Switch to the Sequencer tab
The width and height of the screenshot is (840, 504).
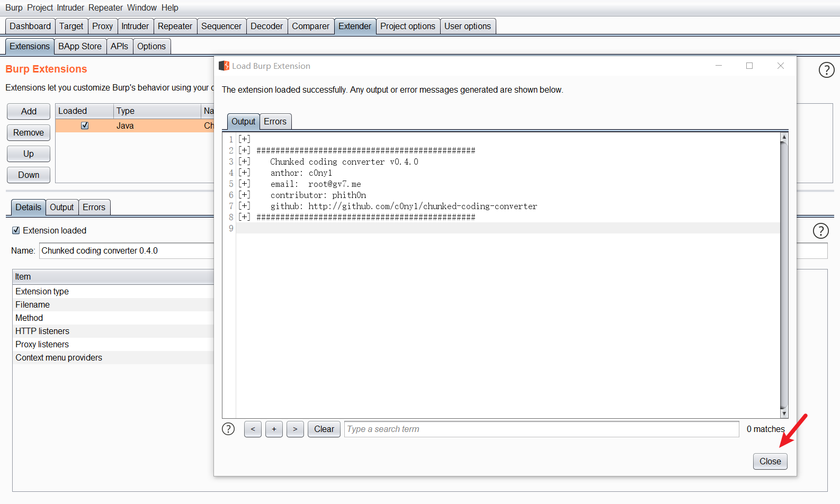tap(221, 26)
